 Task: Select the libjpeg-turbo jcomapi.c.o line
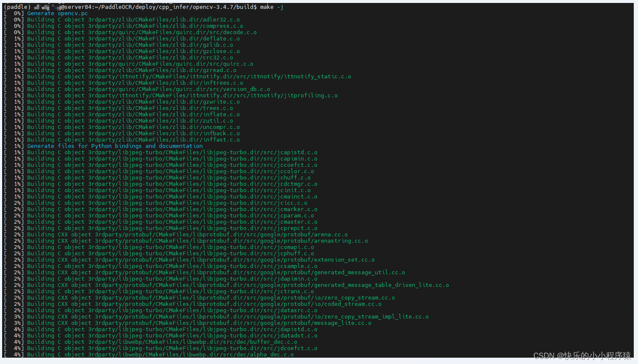pos(159,247)
